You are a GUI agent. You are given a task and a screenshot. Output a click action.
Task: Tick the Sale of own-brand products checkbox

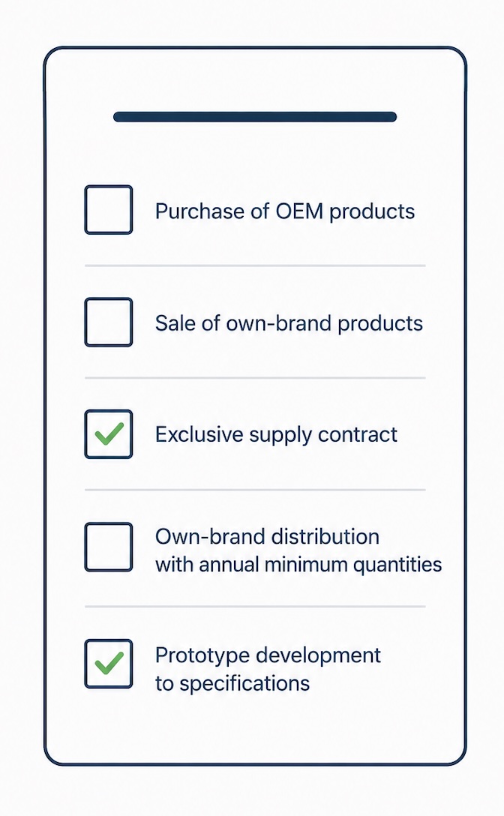[108, 322]
